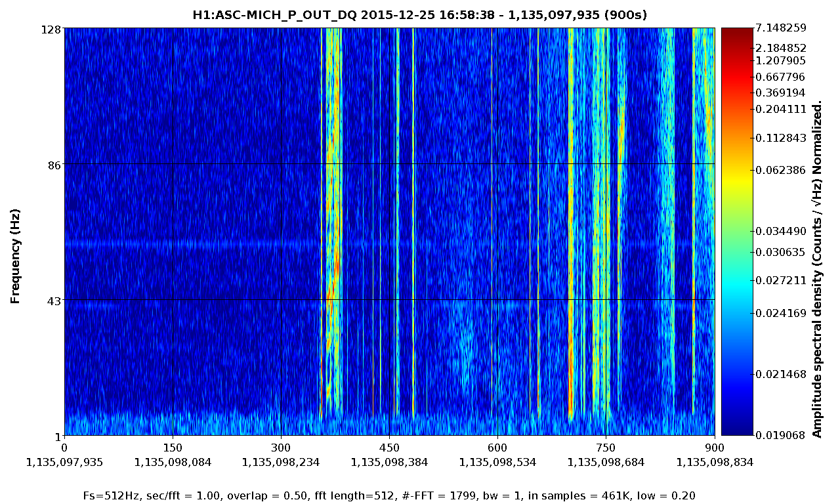This screenshot has height=504, width=840.
Task: Select the 128 frequency tick label
Action: tap(52, 29)
